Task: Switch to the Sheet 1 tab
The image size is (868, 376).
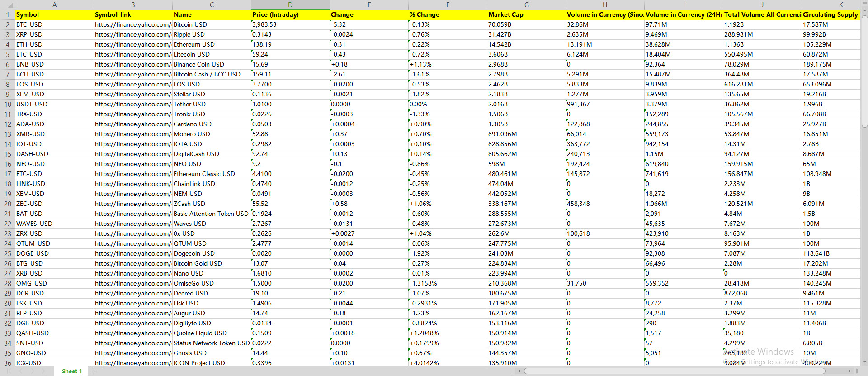Action: tap(72, 371)
